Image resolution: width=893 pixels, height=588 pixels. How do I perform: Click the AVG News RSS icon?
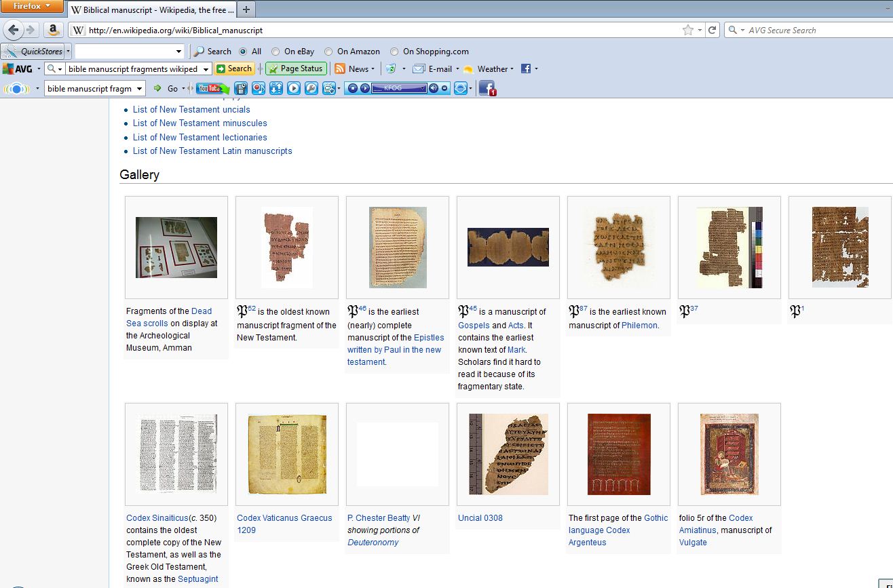coord(341,68)
